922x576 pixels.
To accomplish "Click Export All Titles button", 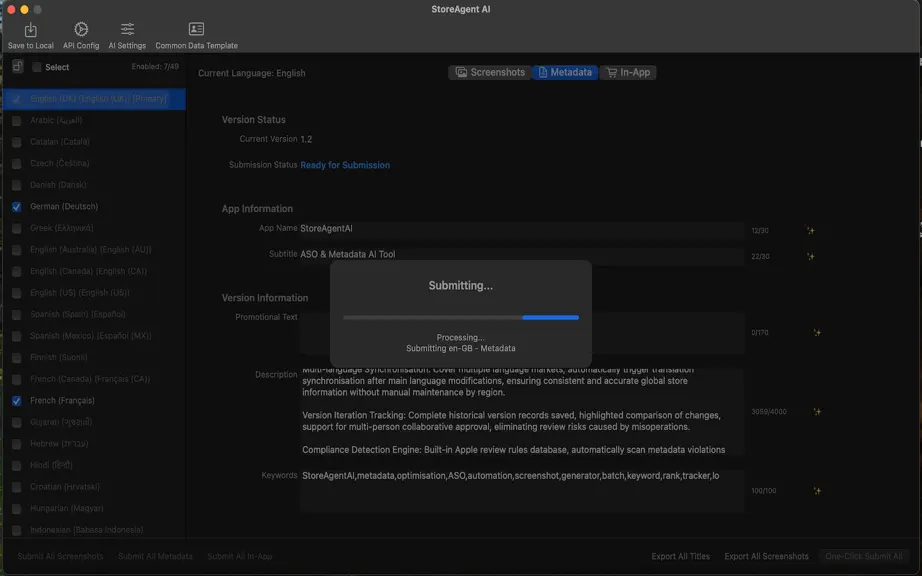I will click(x=680, y=556).
